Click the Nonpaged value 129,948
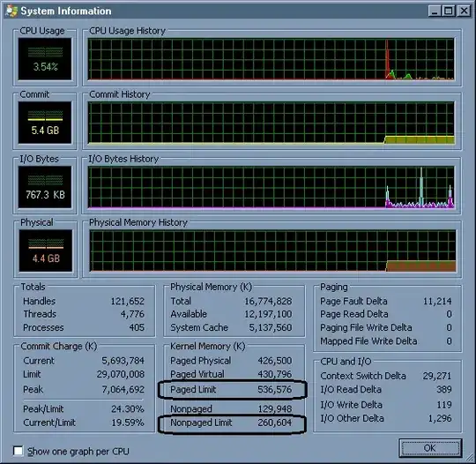The image size is (476, 464). coord(275,409)
